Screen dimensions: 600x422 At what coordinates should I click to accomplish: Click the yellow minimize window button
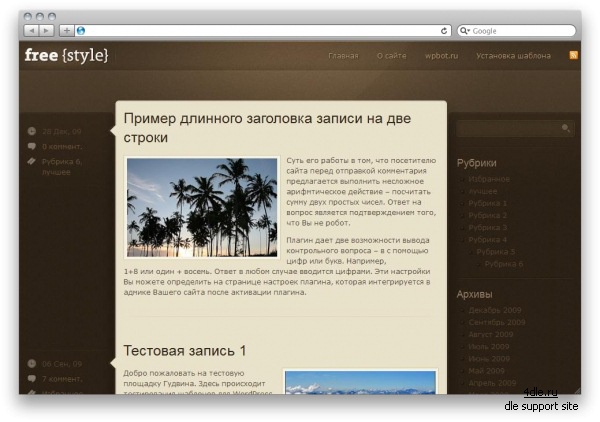[40, 16]
